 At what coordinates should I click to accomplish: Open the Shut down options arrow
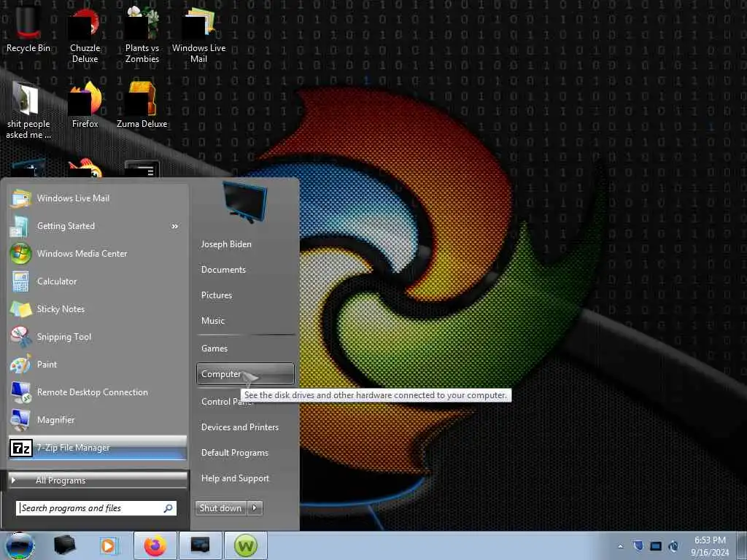click(x=255, y=508)
